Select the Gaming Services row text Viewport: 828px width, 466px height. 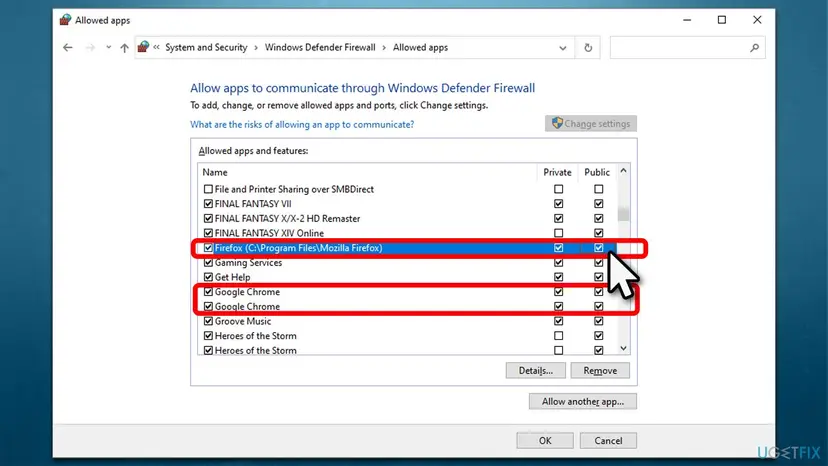point(248,263)
